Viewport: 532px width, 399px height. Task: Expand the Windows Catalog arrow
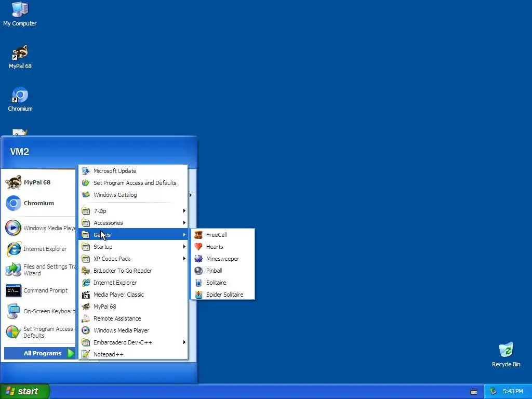191,195
